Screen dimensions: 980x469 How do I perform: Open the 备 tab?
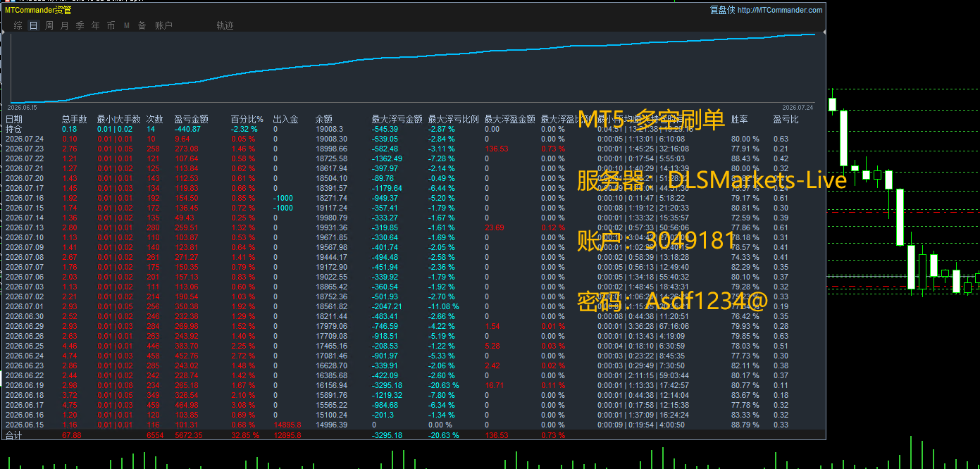pyautogui.click(x=142, y=25)
